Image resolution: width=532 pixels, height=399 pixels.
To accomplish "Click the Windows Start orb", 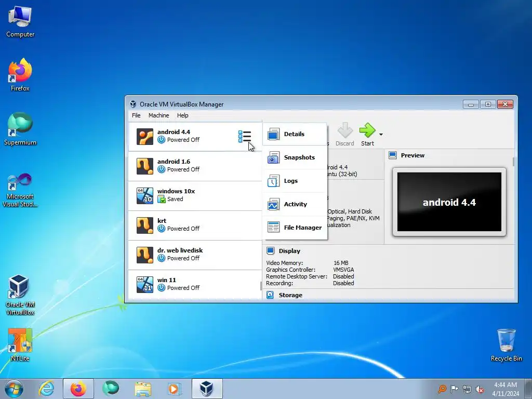I will pyautogui.click(x=14, y=389).
